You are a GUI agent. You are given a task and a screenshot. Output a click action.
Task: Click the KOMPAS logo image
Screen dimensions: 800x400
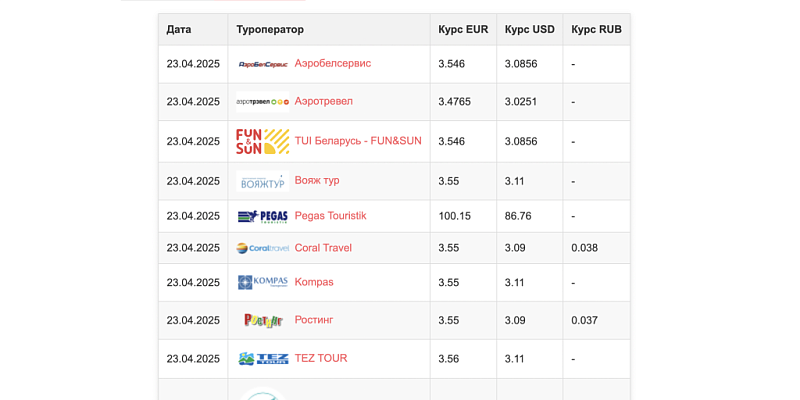click(x=263, y=282)
